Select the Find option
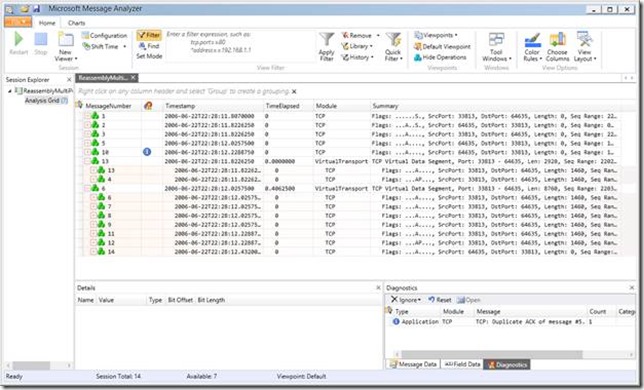 click(x=149, y=46)
